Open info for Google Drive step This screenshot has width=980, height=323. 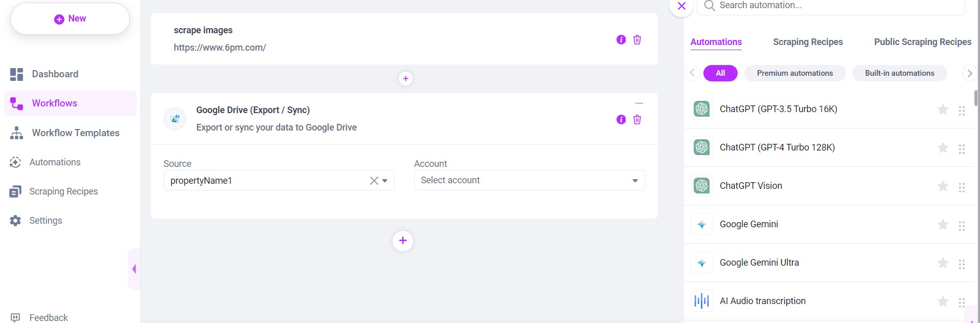click(621, 120)
